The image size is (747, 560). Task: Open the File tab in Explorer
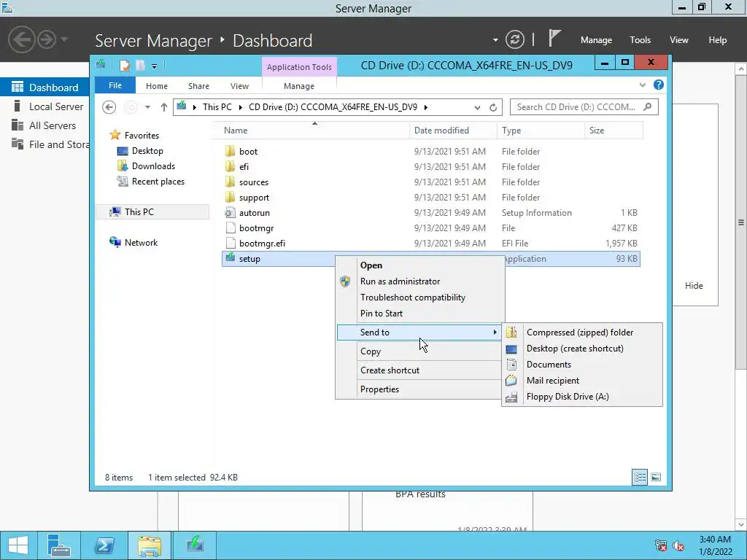tap(115, 85)
